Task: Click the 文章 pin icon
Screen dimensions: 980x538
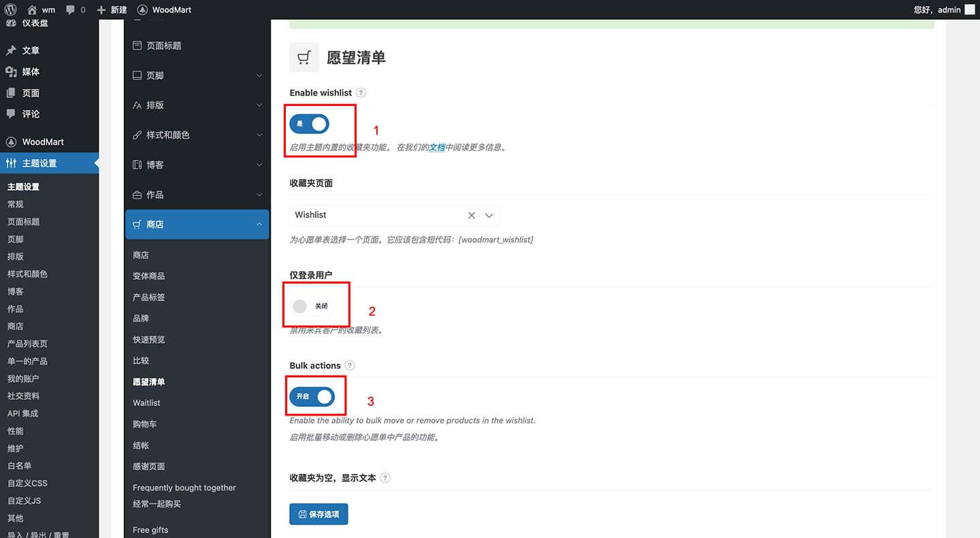Action: pyautogui.click(x=11, y=50)
